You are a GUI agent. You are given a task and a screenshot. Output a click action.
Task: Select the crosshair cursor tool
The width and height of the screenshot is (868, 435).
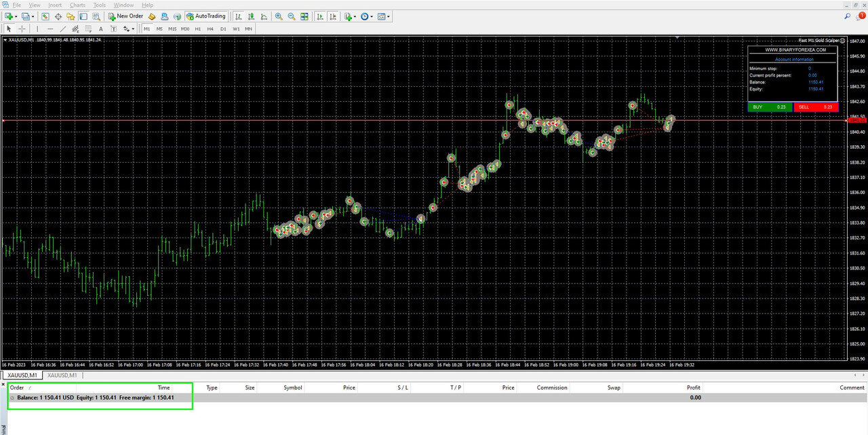click(22, 29)
